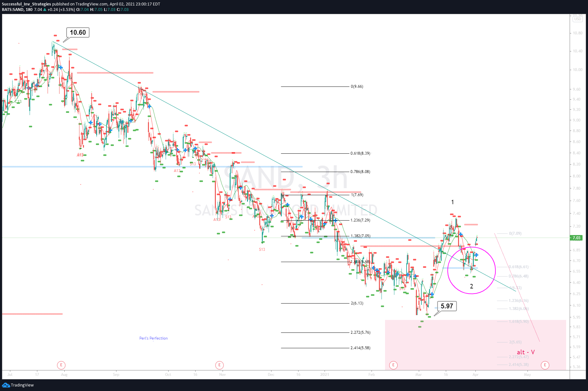Select the 5.97 price callout
The width and height of the screenshot is (588, 391).
click(447, 306)
